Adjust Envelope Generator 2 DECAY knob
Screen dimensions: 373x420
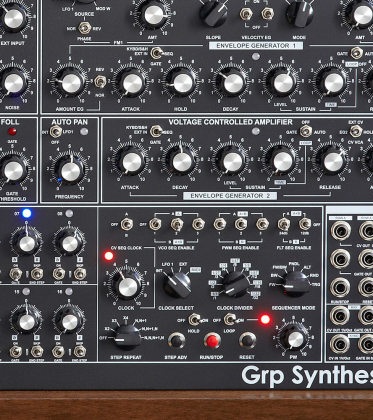pyautogui.click(x=182, y=162)
